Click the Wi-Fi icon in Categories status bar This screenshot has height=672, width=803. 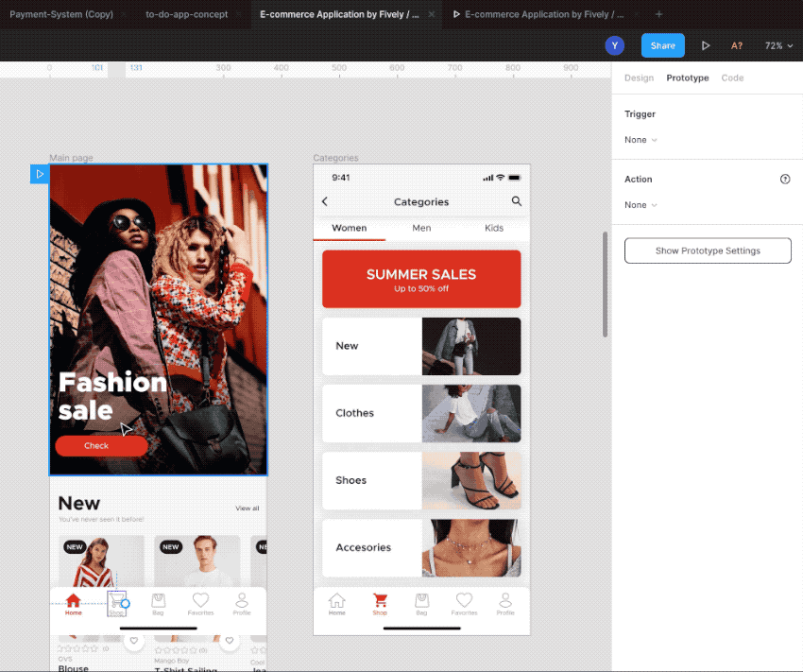coord(501,178)
